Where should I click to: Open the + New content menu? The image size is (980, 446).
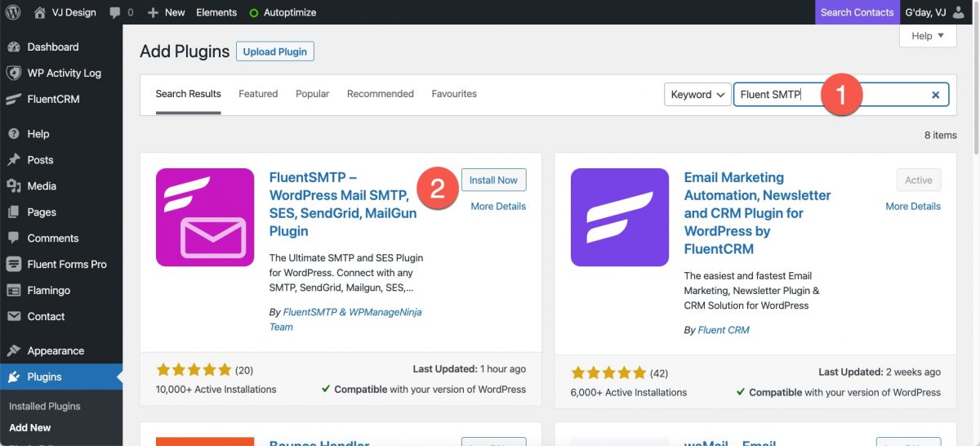166,12
